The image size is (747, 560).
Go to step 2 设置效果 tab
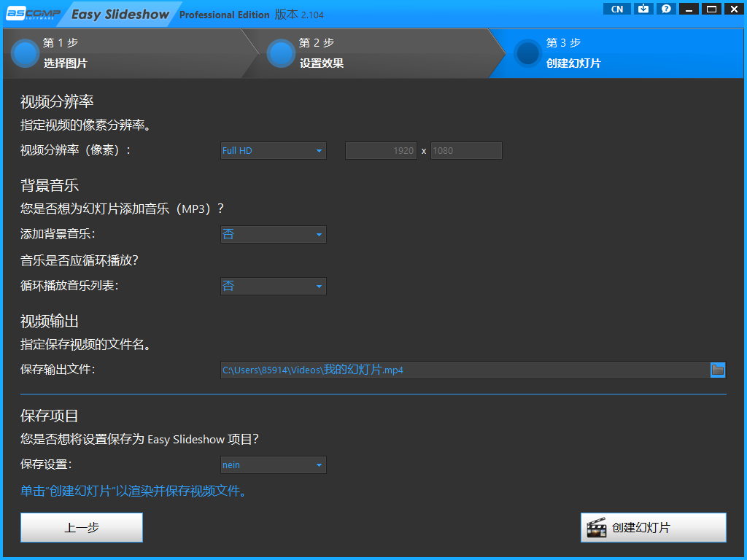374,53
